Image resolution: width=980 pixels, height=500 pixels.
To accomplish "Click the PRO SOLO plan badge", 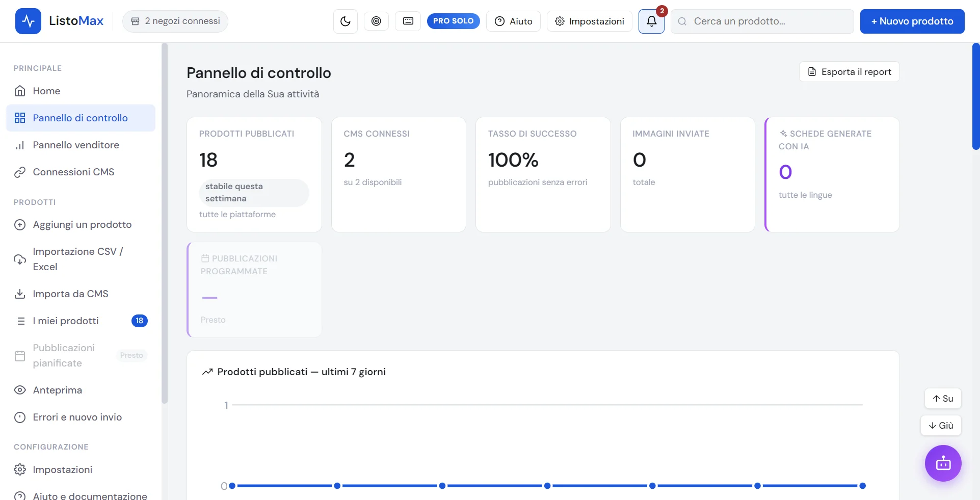I will click(x=453, y=21).
